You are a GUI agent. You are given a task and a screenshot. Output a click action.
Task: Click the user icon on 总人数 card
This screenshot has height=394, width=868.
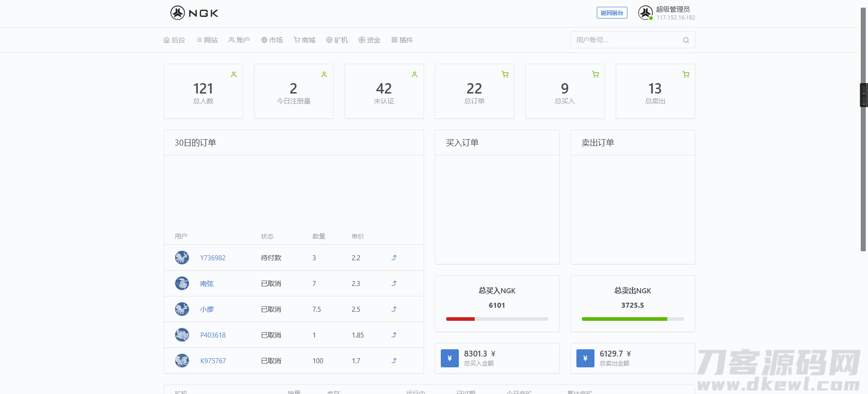234,75
